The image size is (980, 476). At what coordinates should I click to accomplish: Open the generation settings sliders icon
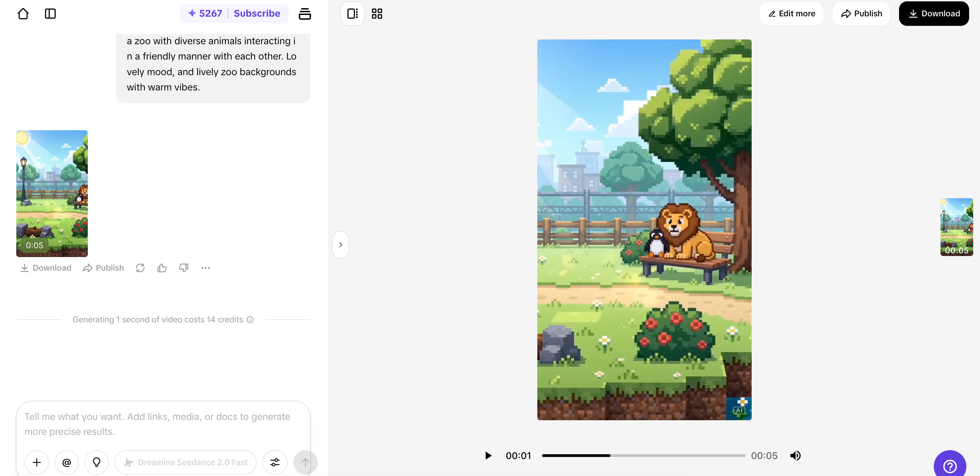click(275, 462)
